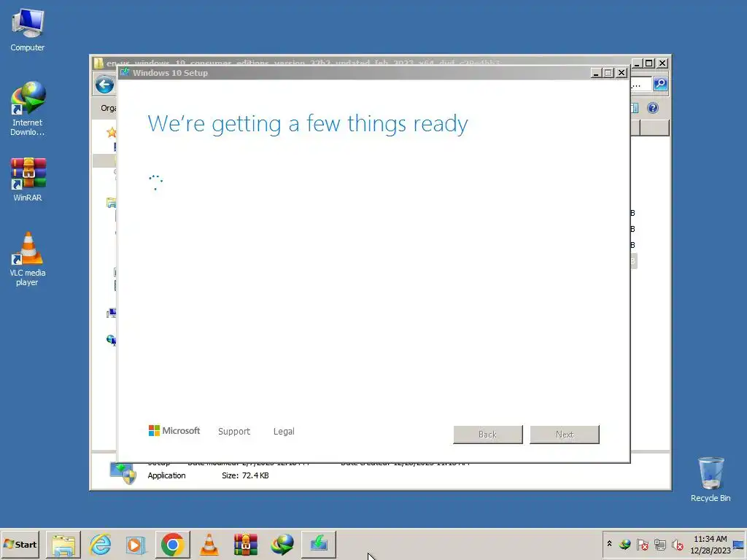
Task: Open Explorer help question mark icon
Action: pyautogui.click(x=653, y=108)
